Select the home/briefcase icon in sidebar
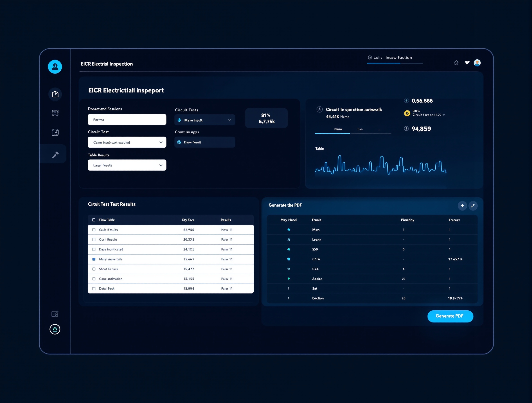 coord(55,94)
